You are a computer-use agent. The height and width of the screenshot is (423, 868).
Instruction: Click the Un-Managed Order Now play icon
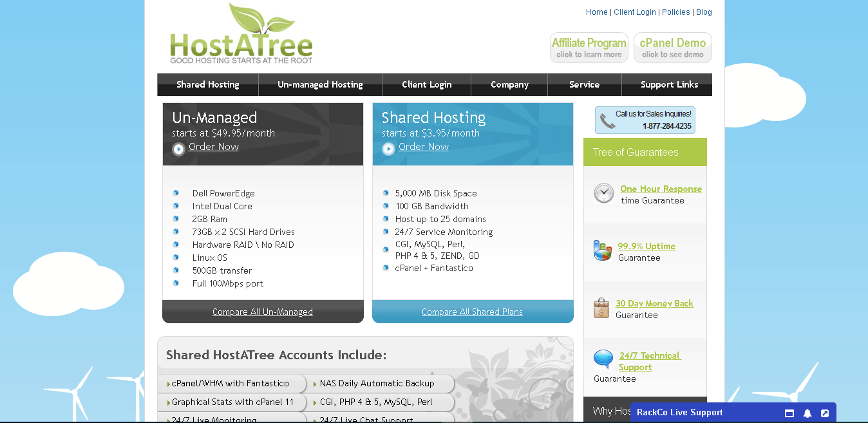(178, 149)
